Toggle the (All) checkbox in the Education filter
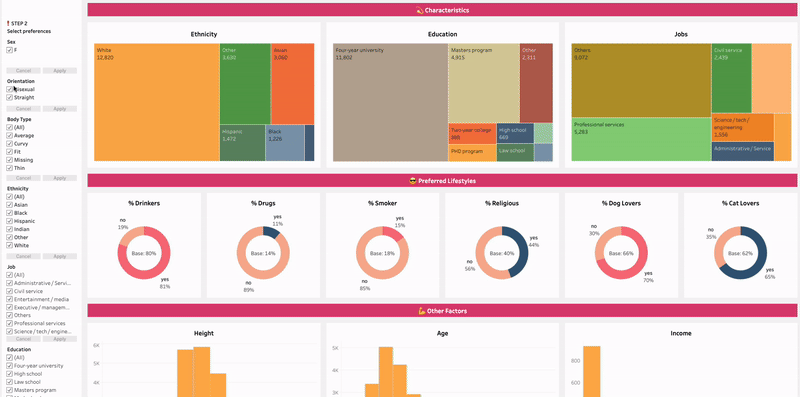The image size is (800, 397). point(9,358)
